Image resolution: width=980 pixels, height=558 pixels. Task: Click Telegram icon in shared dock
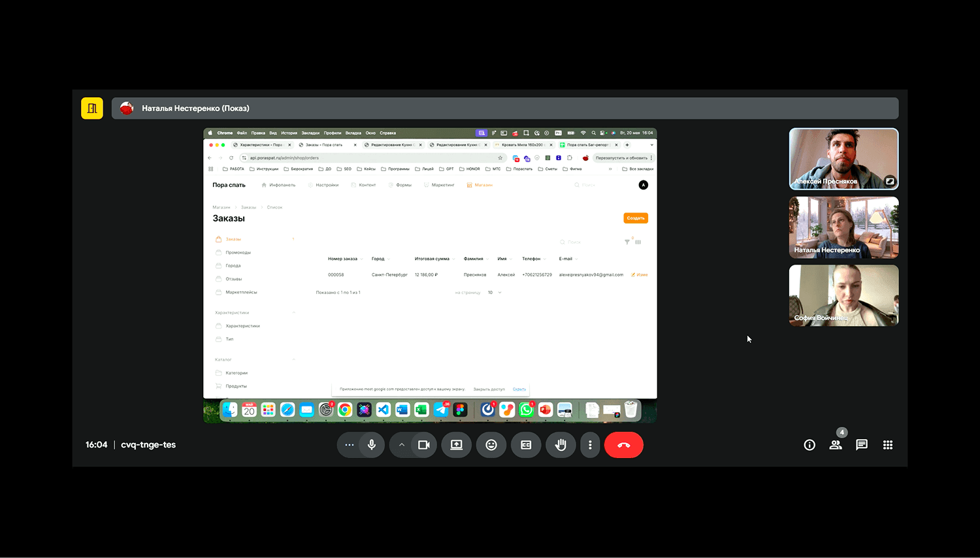coord(441,410)
